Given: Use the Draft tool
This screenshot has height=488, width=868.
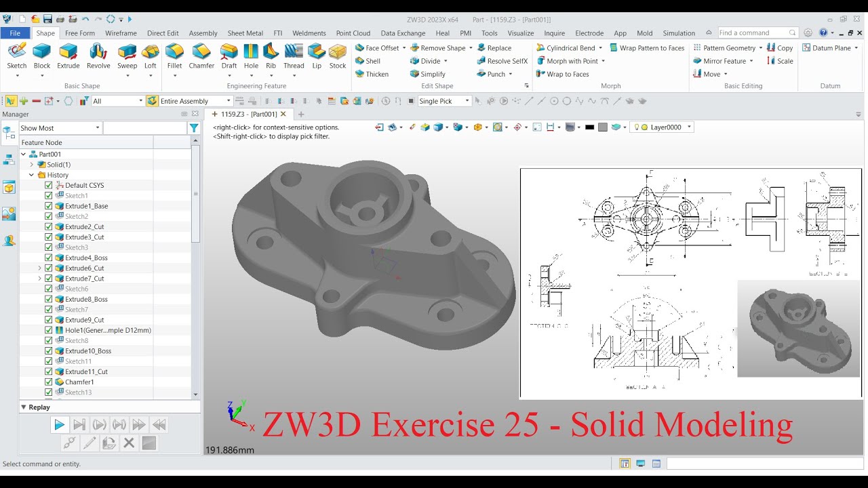Looking at the screenshot, I should coord(229,56).
